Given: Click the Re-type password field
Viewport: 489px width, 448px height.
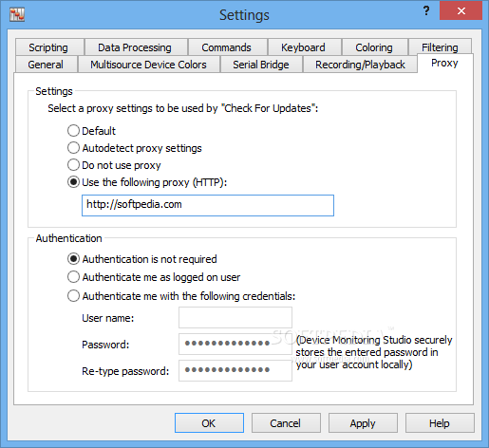Looking at the screenshot, I should point(235,370).
